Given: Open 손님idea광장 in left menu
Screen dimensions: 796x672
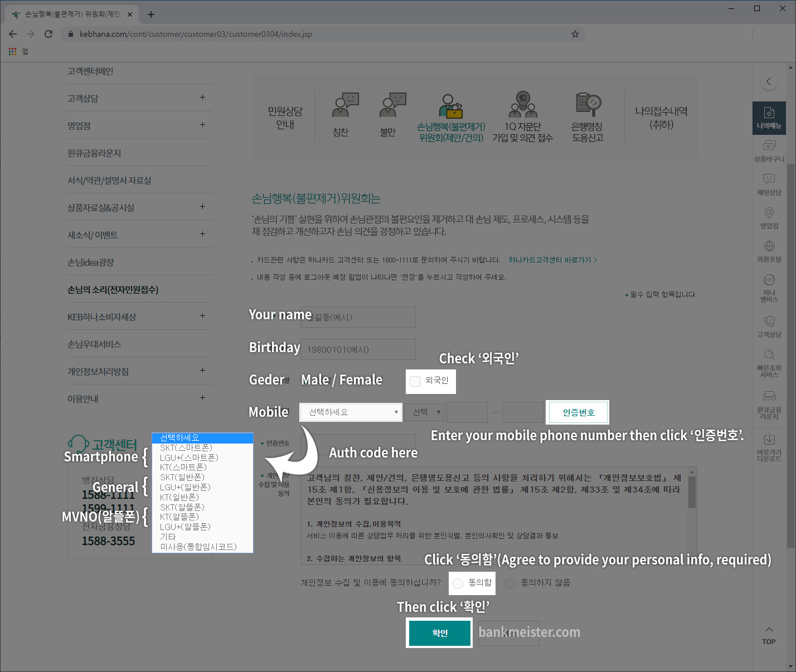Looking at the screenshot, I should (x=90, y=262).
